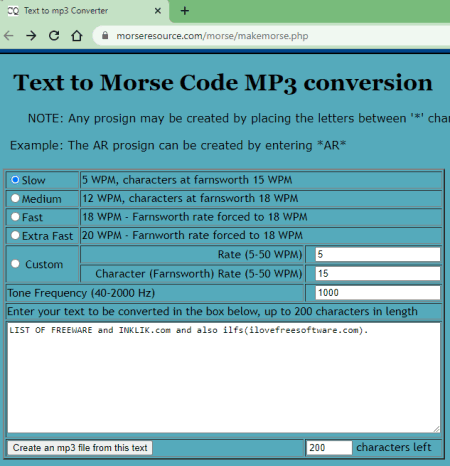
Task: Click inside the text conversion textarea
Action: click(x=224, y=378)
